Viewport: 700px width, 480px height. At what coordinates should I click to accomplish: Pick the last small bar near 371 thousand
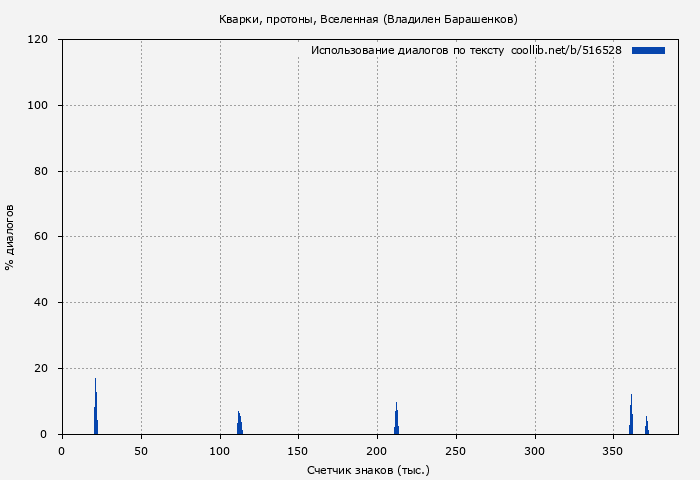647,427
